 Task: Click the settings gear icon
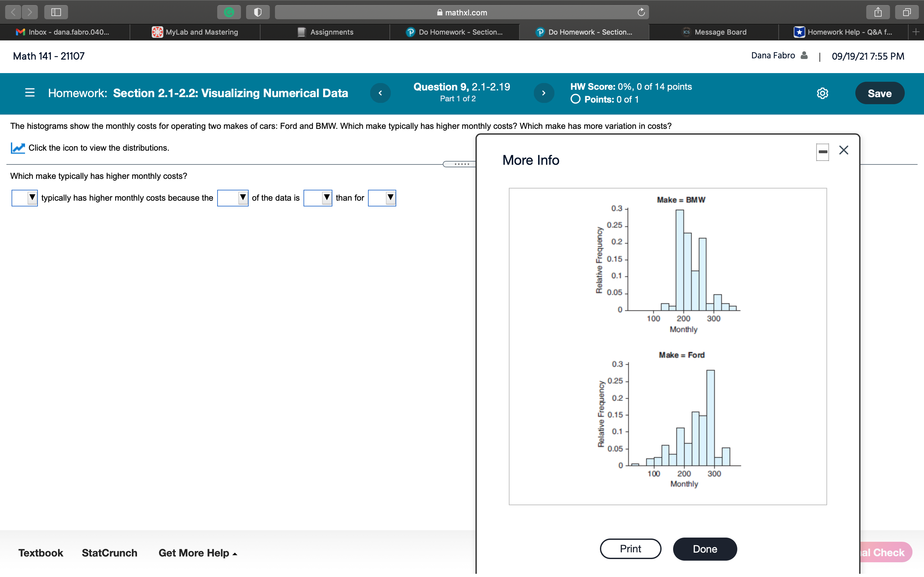(x=822, y=93)
